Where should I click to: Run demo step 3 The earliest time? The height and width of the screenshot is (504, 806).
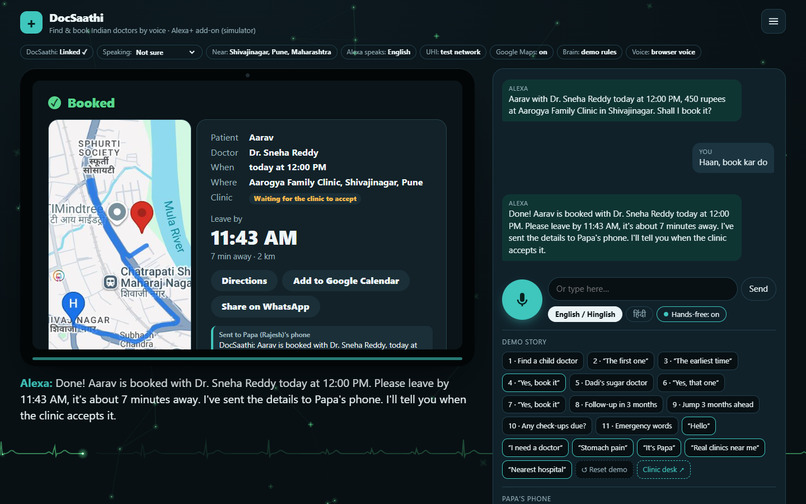click(x=698, y=361)
